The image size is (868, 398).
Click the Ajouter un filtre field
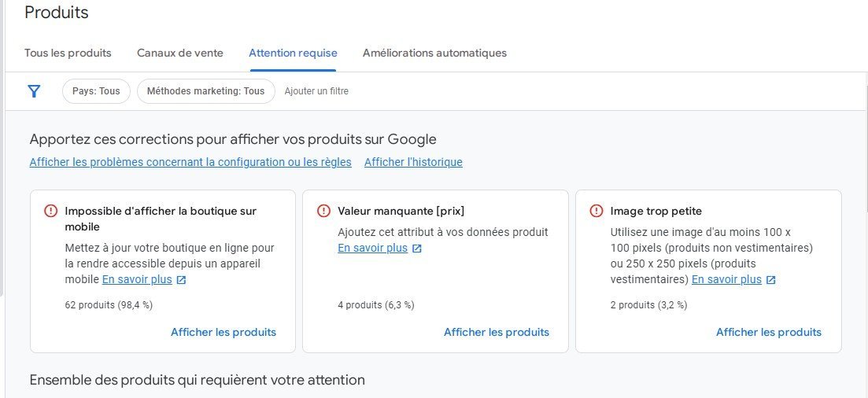316,91
